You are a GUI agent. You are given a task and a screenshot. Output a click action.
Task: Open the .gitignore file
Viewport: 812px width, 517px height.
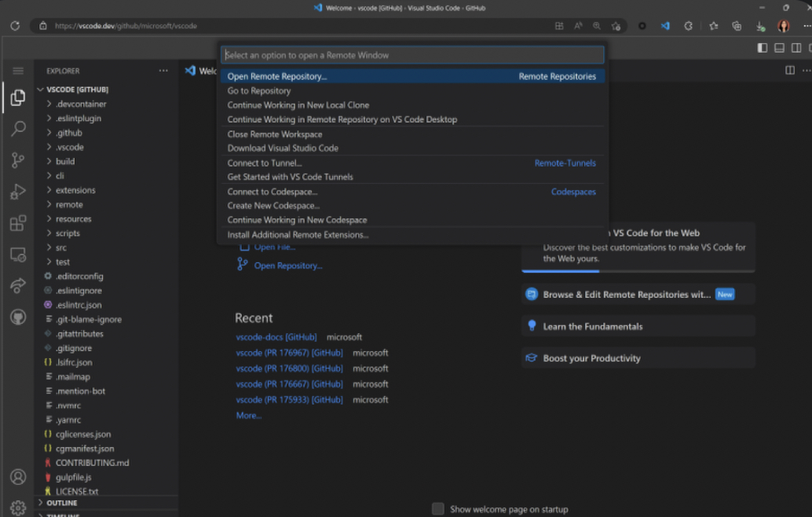pos(73,348)
